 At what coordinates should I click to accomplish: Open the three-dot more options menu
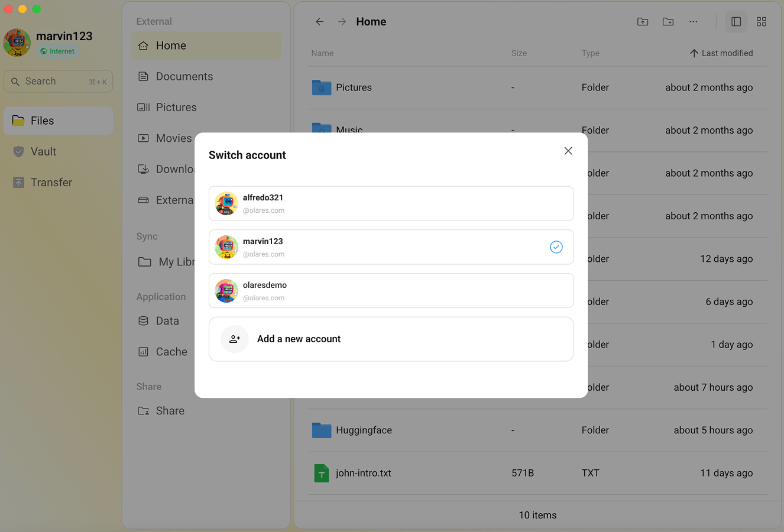[x=693, y=21]
